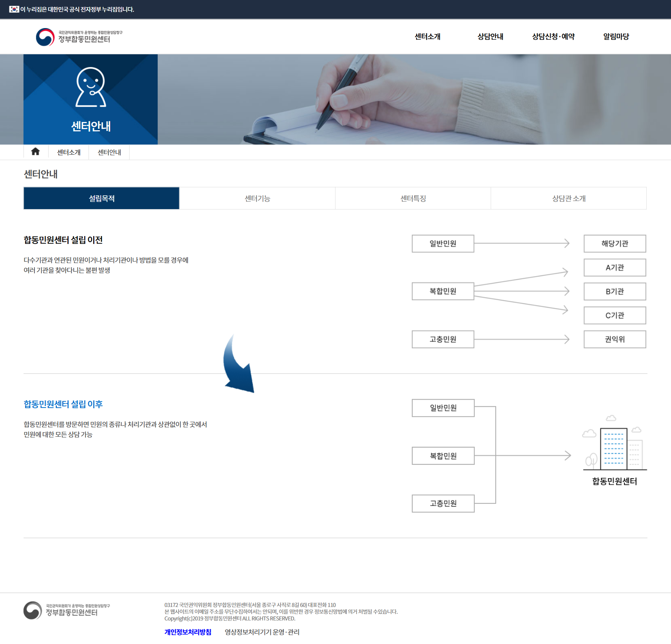Viewport: 671px width, 644px height.
Task: Click the counselor mascot icon above 센터안내
Action: pyautogui.click(x=91, y=87)
